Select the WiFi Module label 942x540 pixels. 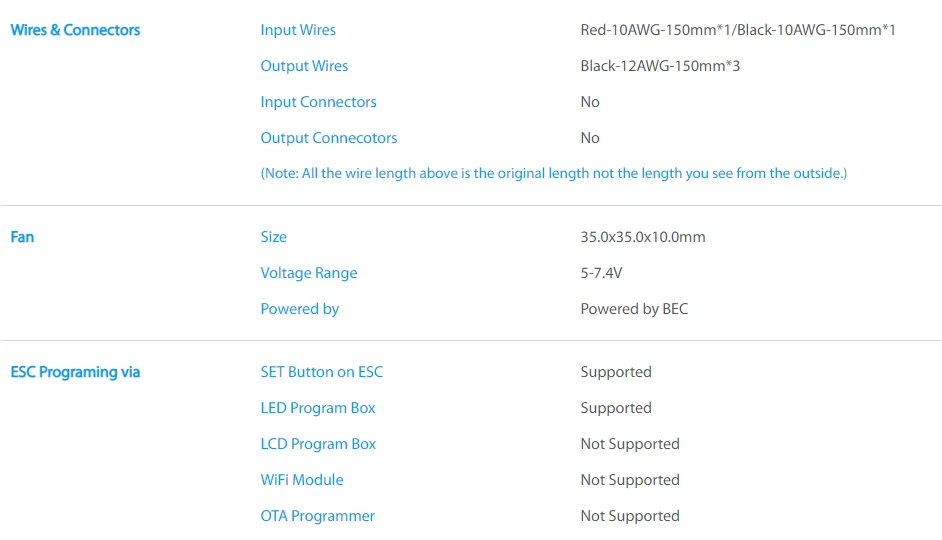tap(302, 480)
